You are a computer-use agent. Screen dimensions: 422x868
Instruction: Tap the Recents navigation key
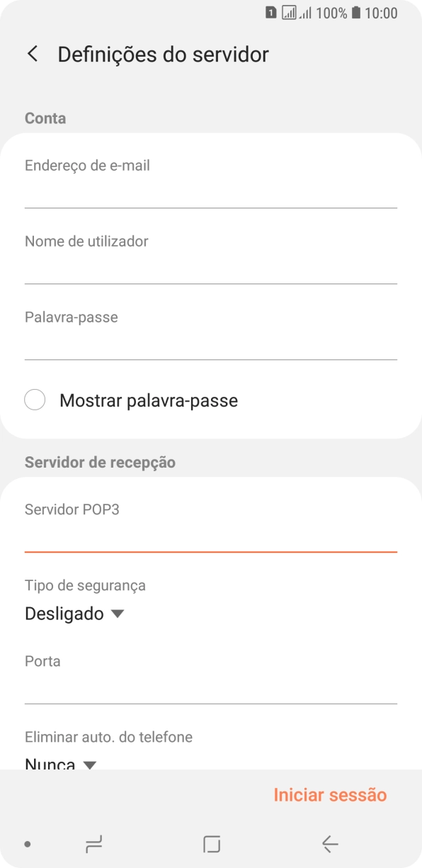pos(92,844)
